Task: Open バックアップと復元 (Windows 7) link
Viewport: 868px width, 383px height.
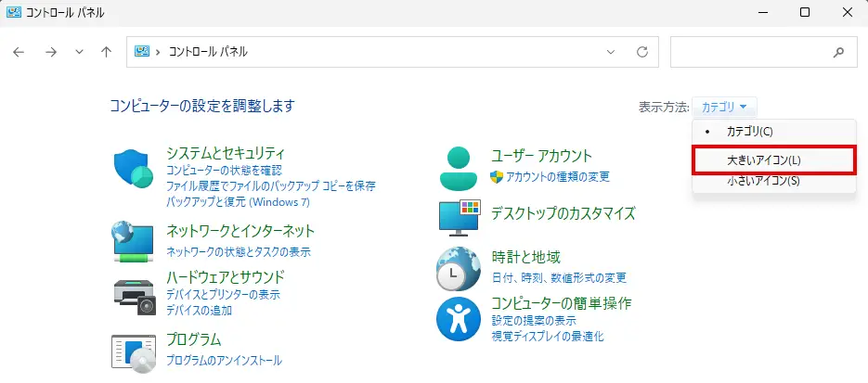Action: (x=238, y=202)
